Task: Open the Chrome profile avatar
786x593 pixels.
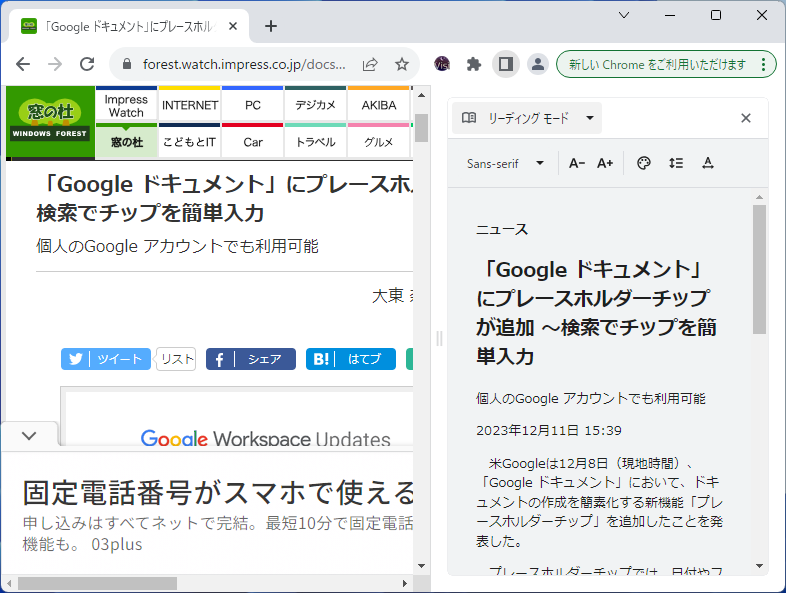Action: click(x=537, y=64)
